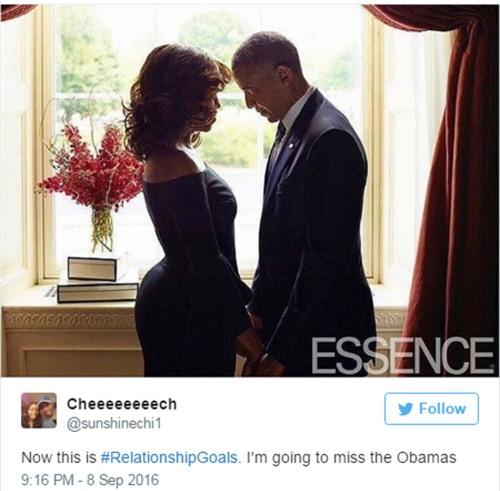Click the ESSENCE watermark on the photo
This screenshot has width=500, height=491.
[x=402, y=356]
